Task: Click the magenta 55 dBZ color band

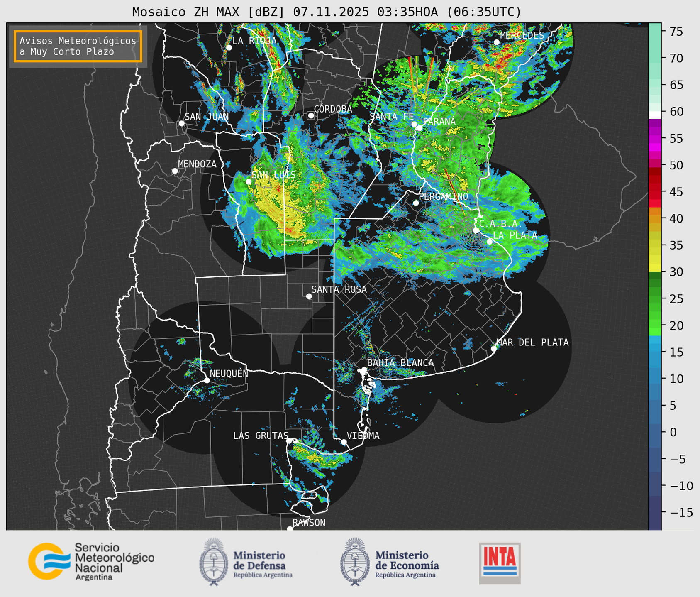Action: click(655, 139)
